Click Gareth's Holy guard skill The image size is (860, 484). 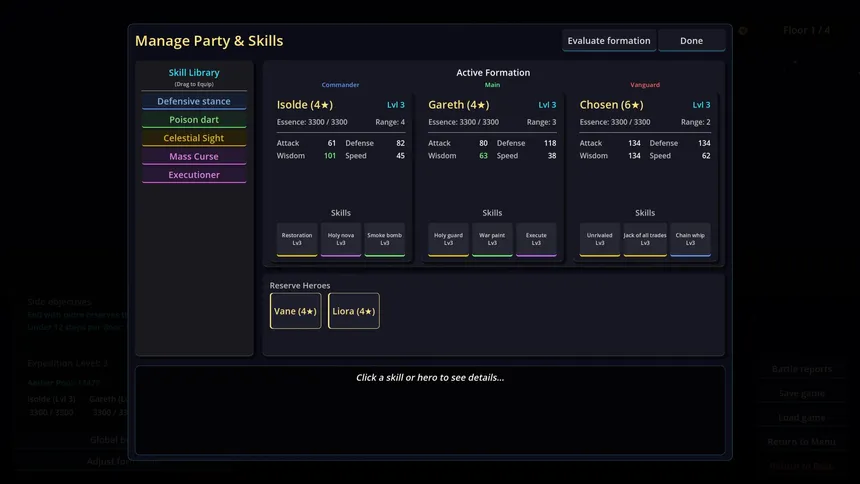tap(449, 239)
